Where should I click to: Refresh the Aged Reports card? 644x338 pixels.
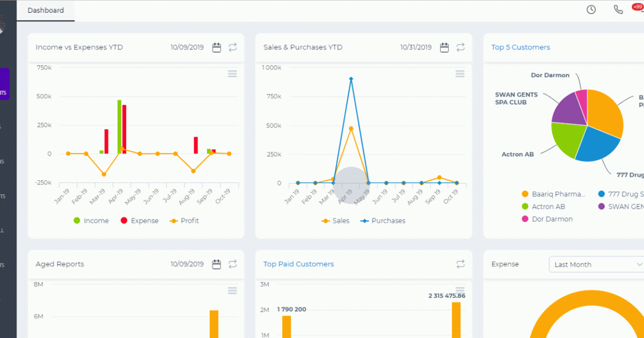[x=232, y=264]
